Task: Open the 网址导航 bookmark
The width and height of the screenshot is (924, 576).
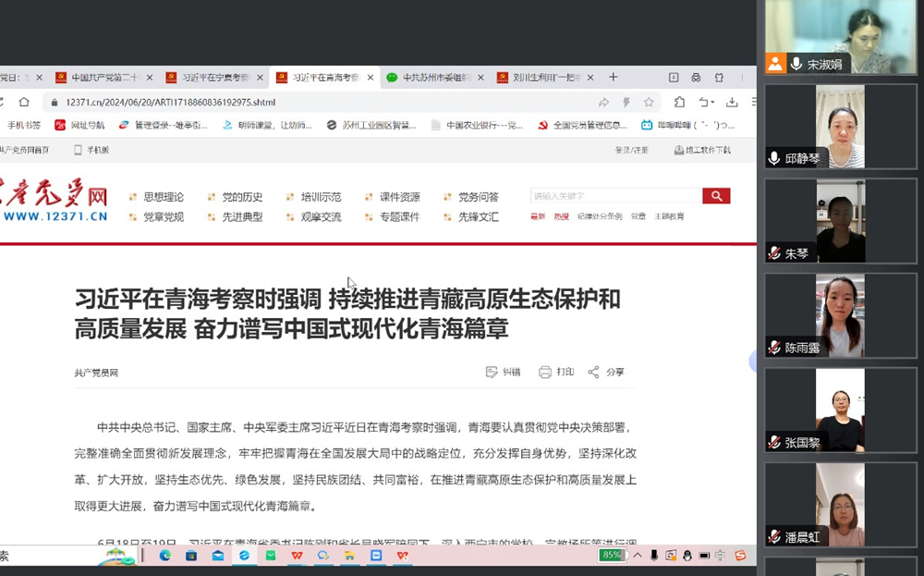Action: 79,125
